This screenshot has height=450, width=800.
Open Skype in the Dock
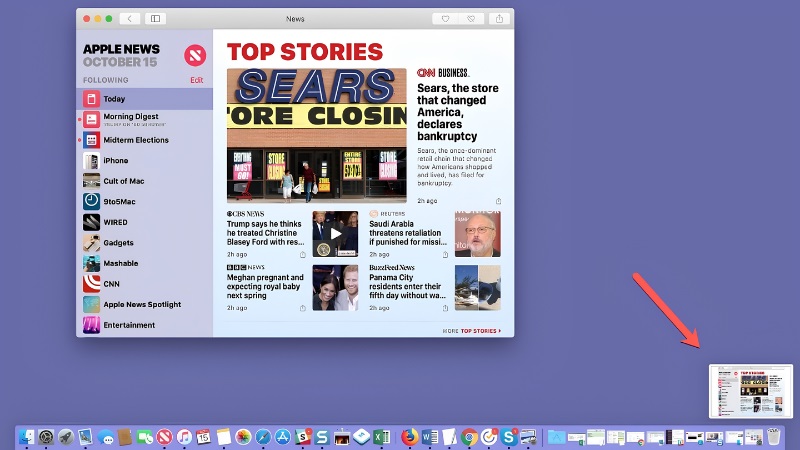point(509,437)
